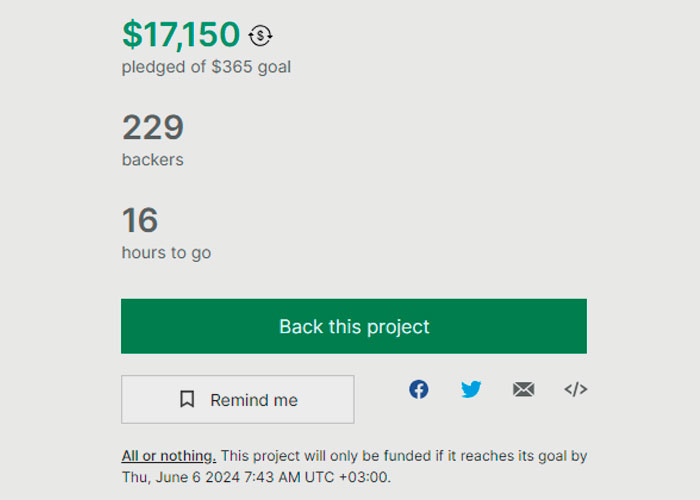Click the bookmark icon in Remind me
The width and height of the screenshot is (700, 500).
point(187,400)
